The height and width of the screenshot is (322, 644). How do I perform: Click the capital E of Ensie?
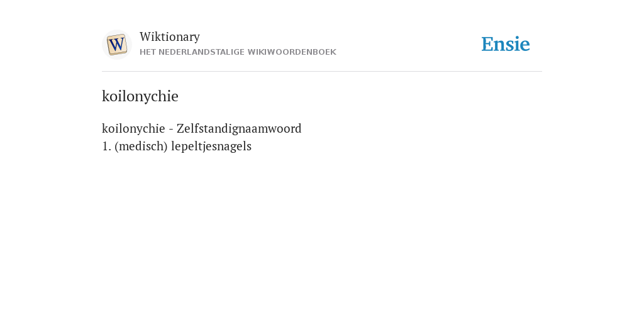(x=487, y=45)
